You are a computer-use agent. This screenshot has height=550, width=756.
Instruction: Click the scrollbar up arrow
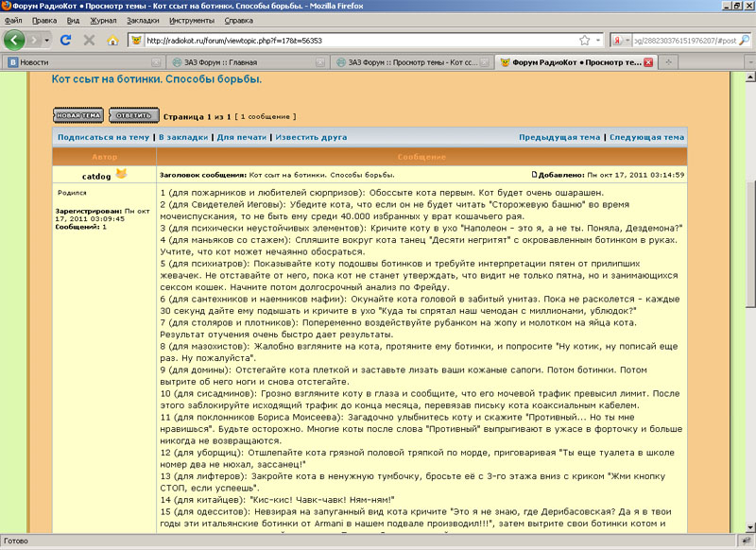coord(750,77)
